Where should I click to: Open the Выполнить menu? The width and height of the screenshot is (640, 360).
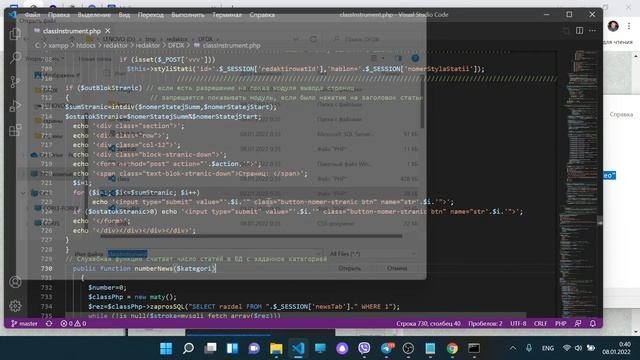pyautogui.click(x=188, y=15)
